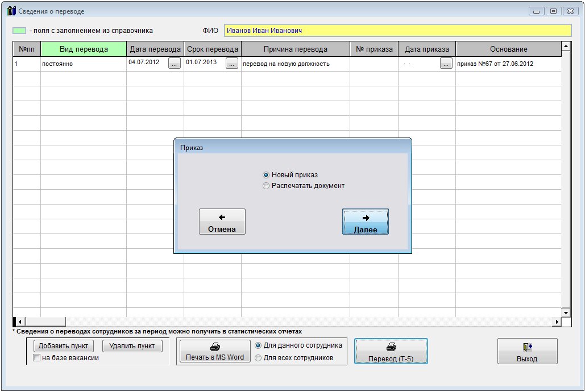Click the Перевод (Т-5) printer button
The width and height of the screenshot is (585, 392).
391,352
